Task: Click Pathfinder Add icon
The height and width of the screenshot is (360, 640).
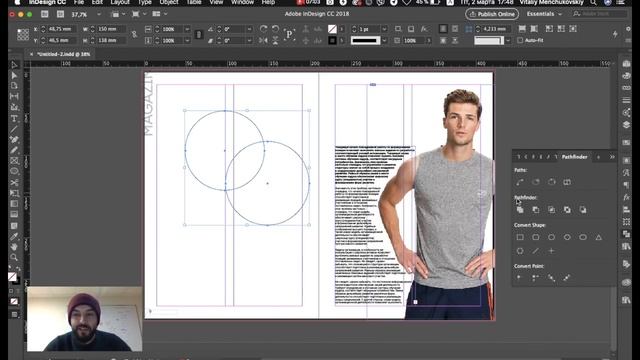Action: pyautogui.click(x=520, y=210)
